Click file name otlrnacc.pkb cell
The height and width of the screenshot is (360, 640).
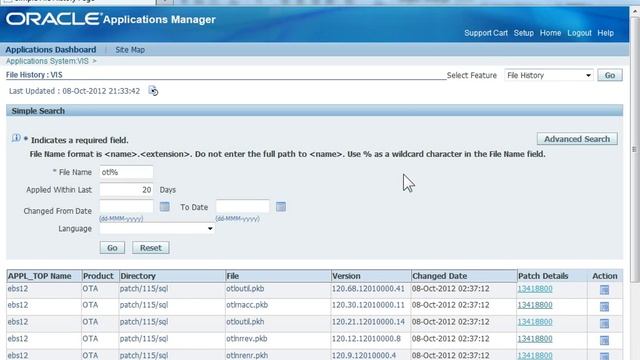pyautogui.click(x=247, y=305)
